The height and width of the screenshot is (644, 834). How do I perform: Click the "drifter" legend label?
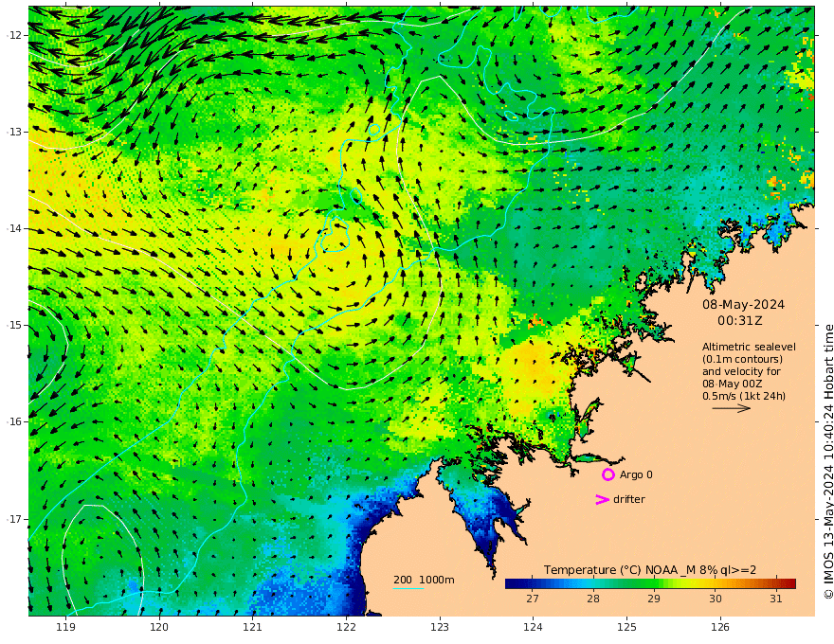[629, 499]
